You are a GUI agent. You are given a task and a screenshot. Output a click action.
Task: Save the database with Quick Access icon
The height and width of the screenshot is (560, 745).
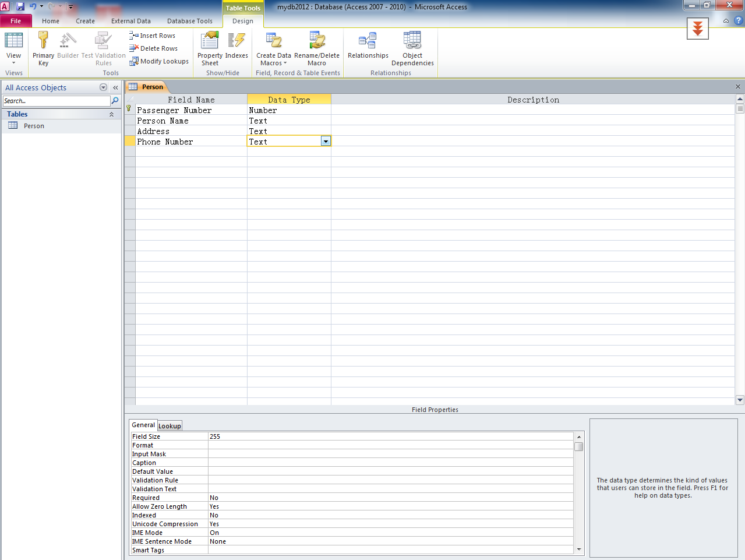coord(20,7)
